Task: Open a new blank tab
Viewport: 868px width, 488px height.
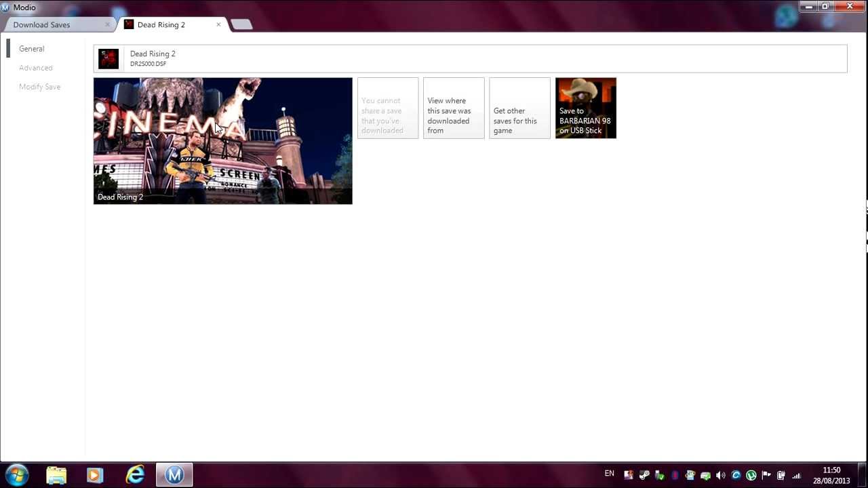Action: [241, 24]
